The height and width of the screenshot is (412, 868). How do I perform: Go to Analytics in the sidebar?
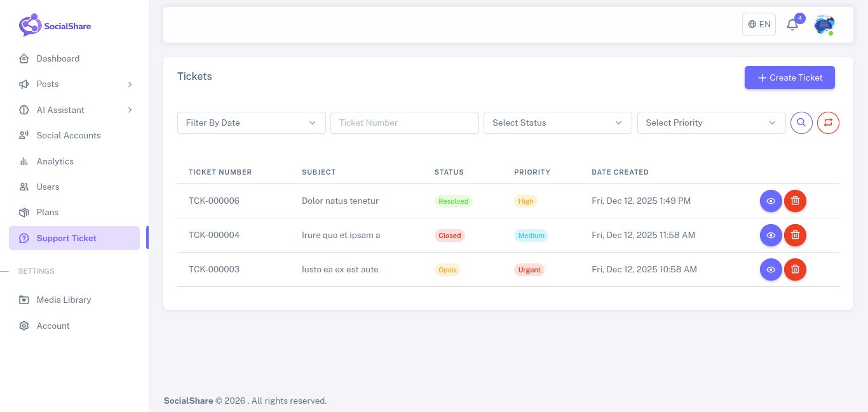pos(55,161)
